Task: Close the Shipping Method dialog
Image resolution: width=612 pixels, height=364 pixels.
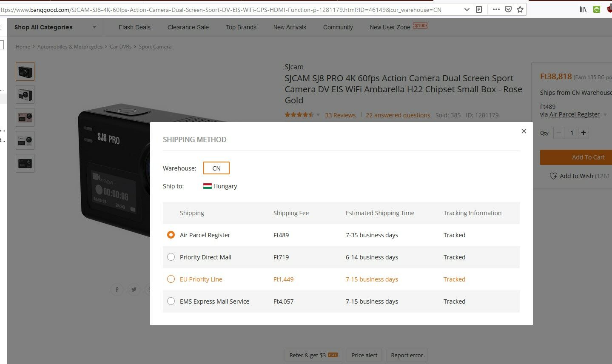Action: pos(524,131)
